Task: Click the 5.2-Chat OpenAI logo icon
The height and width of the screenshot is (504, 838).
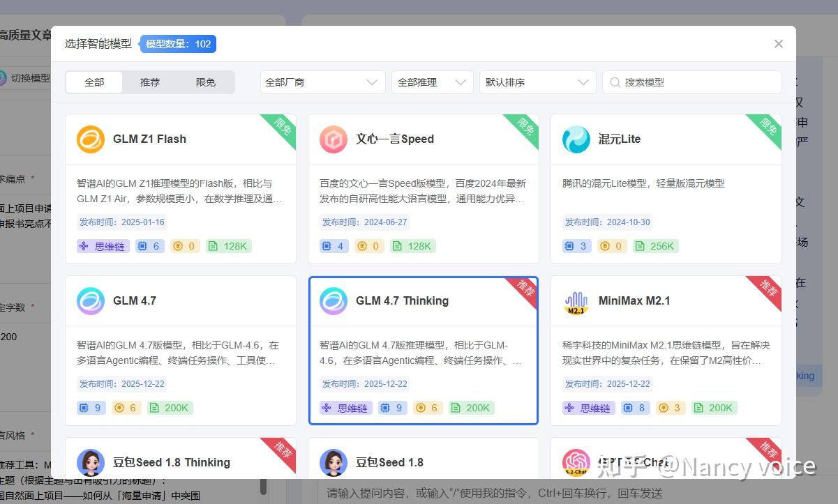Action: 576,463
